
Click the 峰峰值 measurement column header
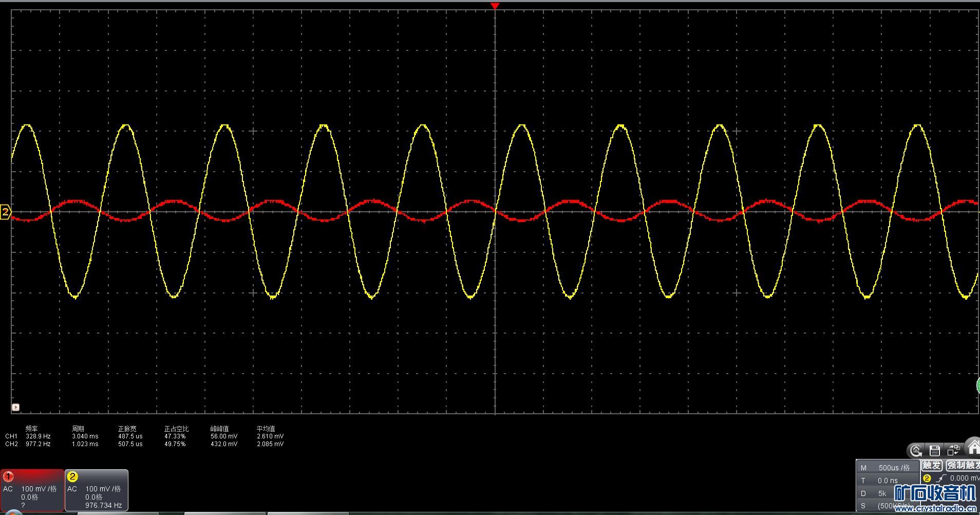click(x=219, y=429)
